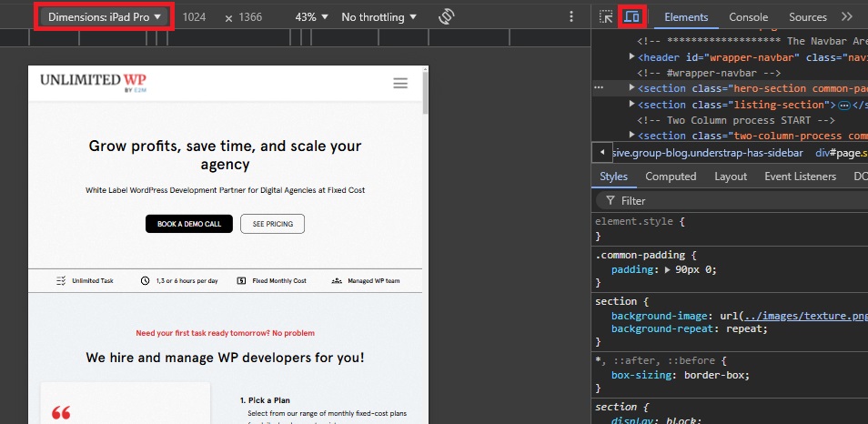The image size is (868, 424).
Task: Click the rotate device orientation icon
Action: (x=446, y=17)
